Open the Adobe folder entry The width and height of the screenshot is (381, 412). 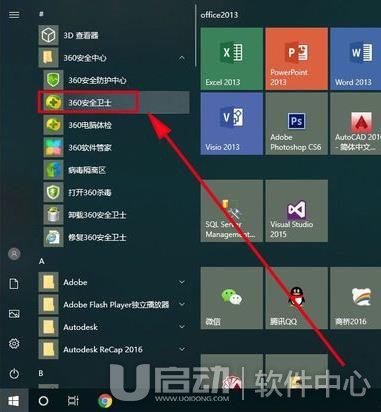113,282
